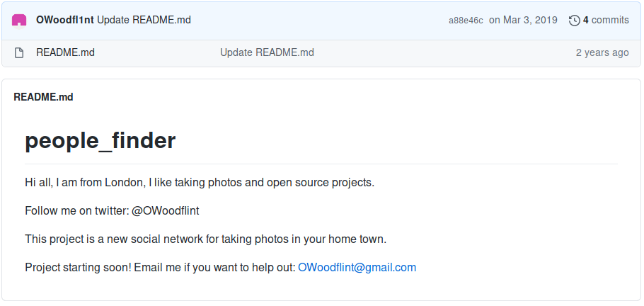Open the README.md file in the file list

click(x=65, y=52)
